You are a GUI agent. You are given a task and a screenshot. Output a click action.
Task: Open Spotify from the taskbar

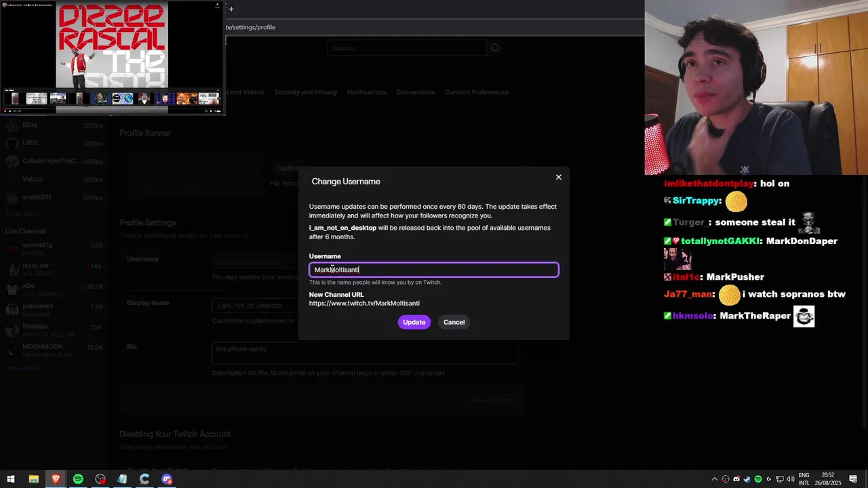click(78, 479)
